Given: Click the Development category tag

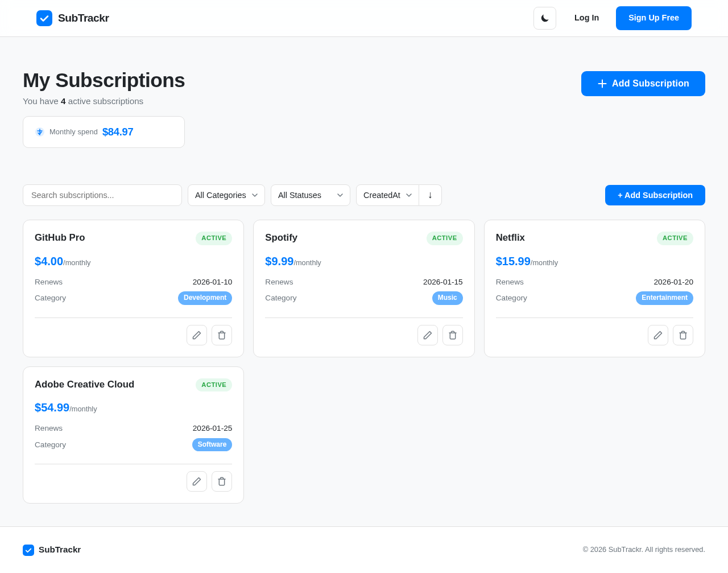Looking at the screenshot, I should [x=205, y=298].
